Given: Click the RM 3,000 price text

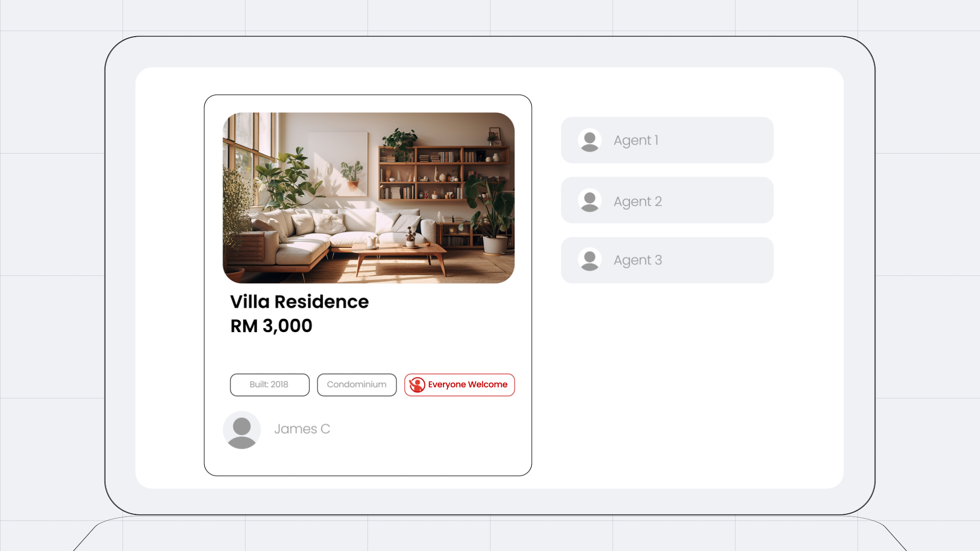Looking at the screenshot, I should tap(271, 325).
